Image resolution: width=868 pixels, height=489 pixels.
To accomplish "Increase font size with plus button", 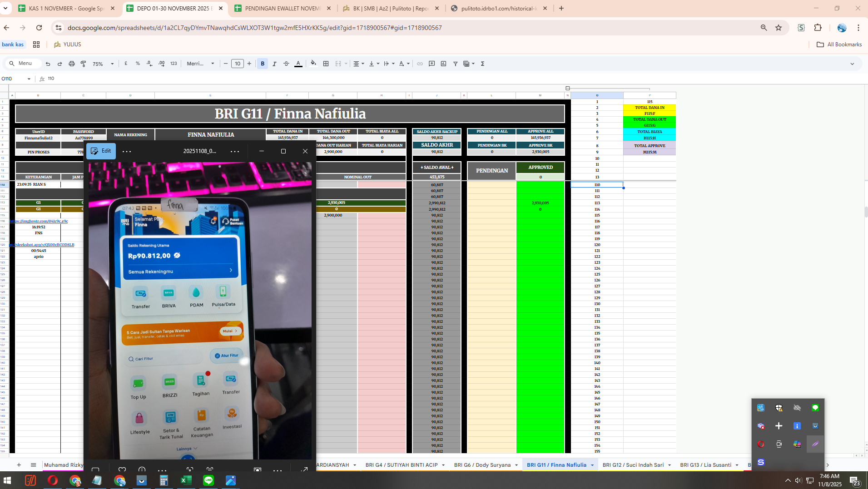I will tap(249, 64).
